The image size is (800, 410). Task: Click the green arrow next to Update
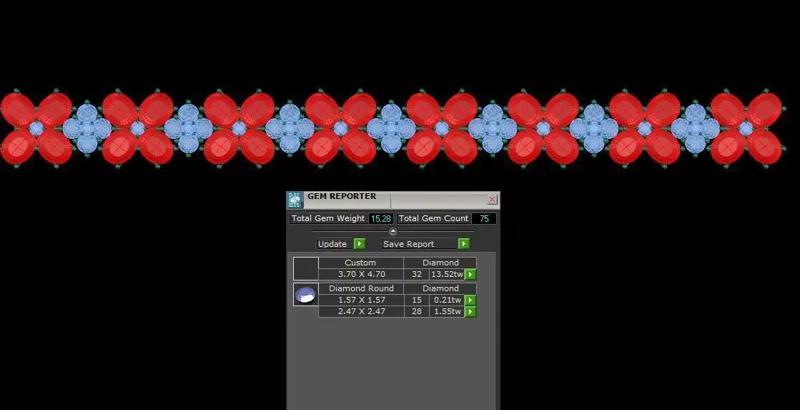click(x=359, y=244)
